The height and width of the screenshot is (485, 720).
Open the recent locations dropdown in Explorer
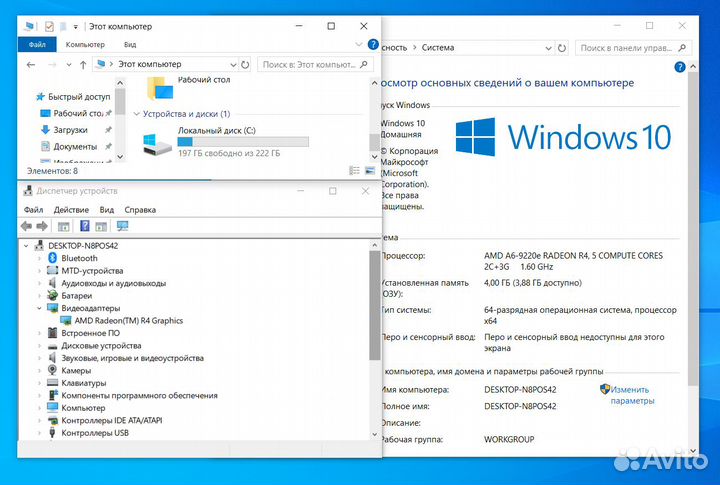click(68, 65)
